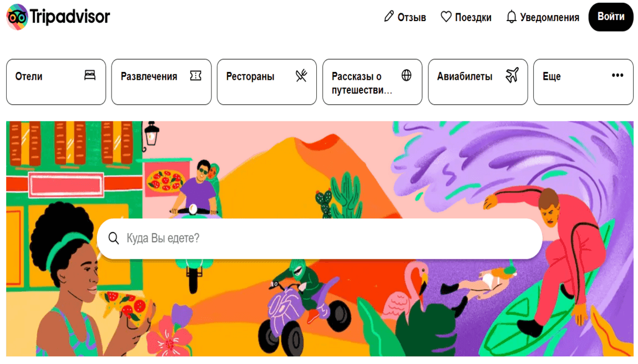Open the Еще category dropdown
This screenshot has width=638, height=364.
583,82
